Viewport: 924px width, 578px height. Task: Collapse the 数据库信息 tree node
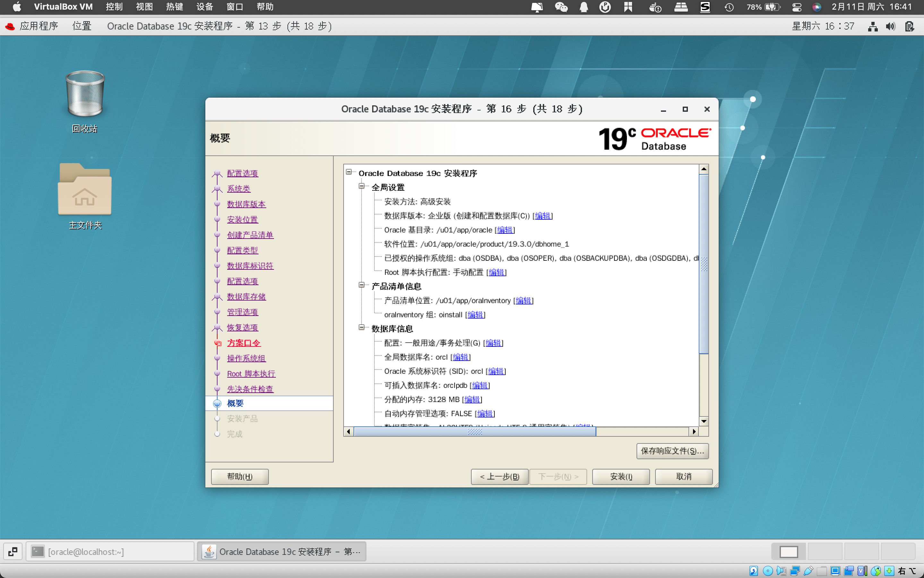pos(361,328)
